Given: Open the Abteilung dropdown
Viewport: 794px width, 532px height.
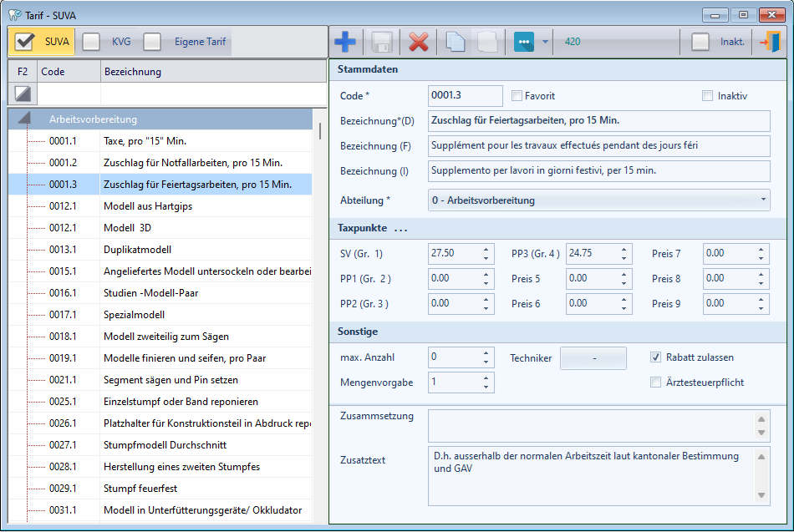Looking at the screenshot, I should (764, 200).
